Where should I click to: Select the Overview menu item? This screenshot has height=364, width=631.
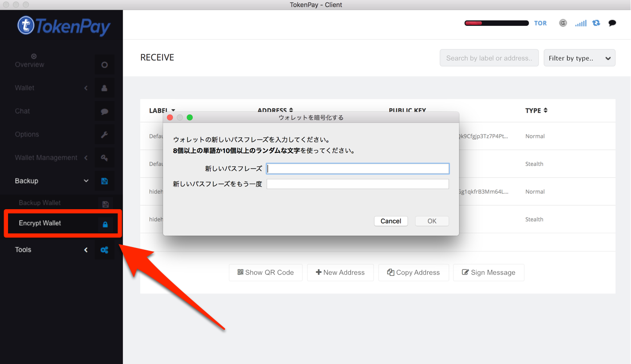(x=29, y=65)
